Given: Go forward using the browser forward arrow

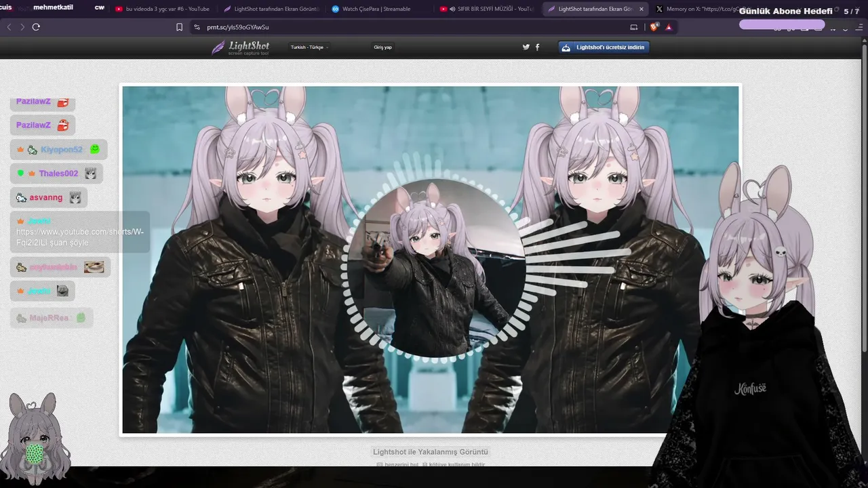Looking at the screenshot, I should click(22, 27).
